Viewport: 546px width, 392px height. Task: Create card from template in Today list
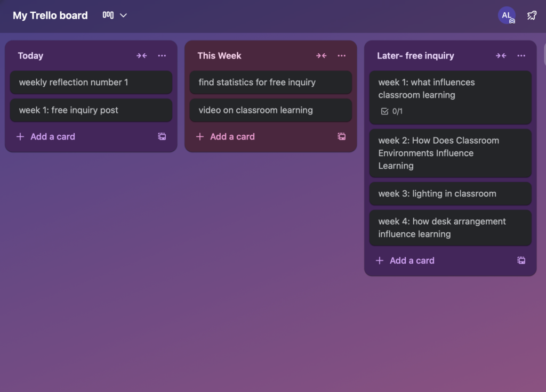(x=162, y=136)
